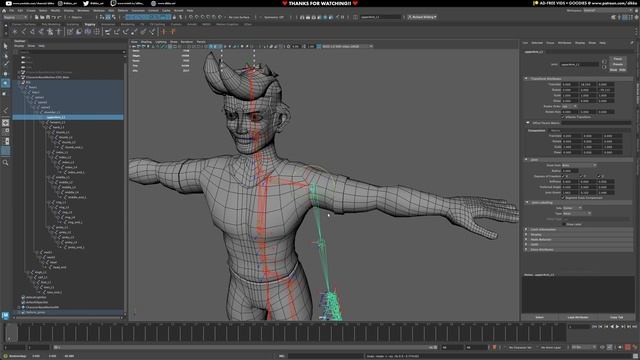Open the Create menu
Image resolution: width=640 pixels, height=360 pixels.
click(x=31, y=10)
